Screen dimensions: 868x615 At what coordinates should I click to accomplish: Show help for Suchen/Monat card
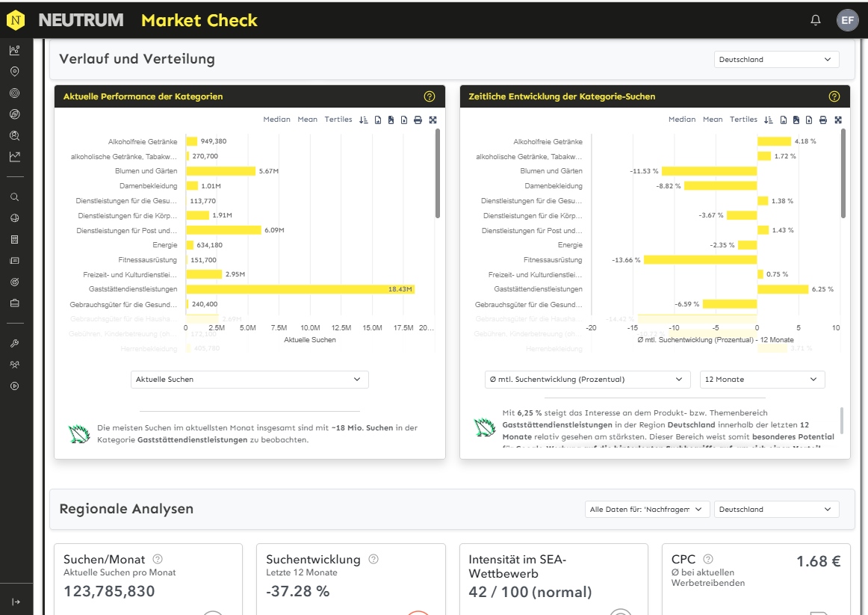coord(157,558)
